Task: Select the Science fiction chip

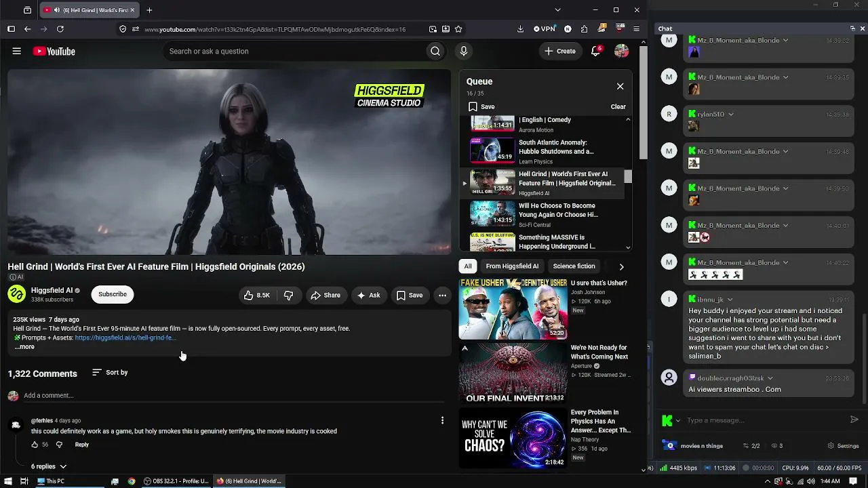Action: 574,266
